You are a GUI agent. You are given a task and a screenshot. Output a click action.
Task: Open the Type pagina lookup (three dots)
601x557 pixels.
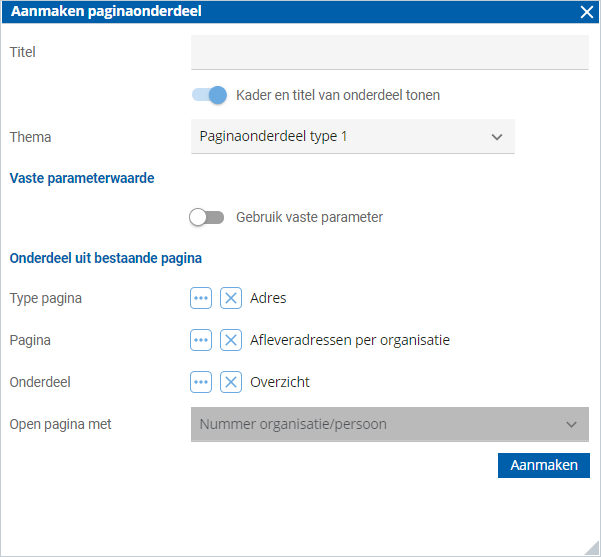click(x=201, y=298)
